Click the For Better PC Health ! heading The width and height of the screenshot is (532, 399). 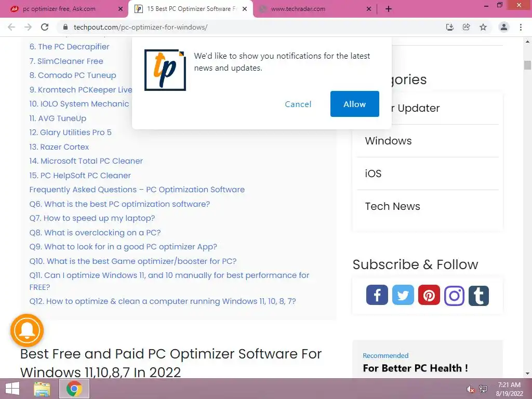pos(415,368)
